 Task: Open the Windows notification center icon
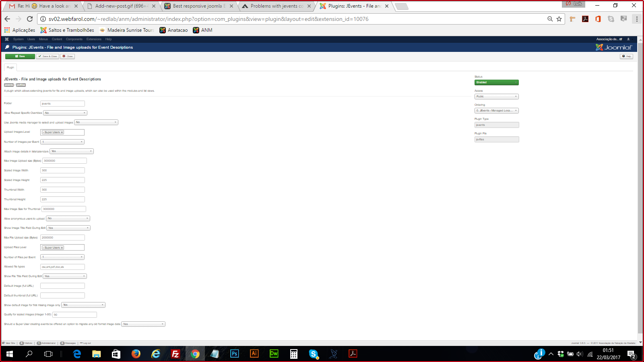632,354
